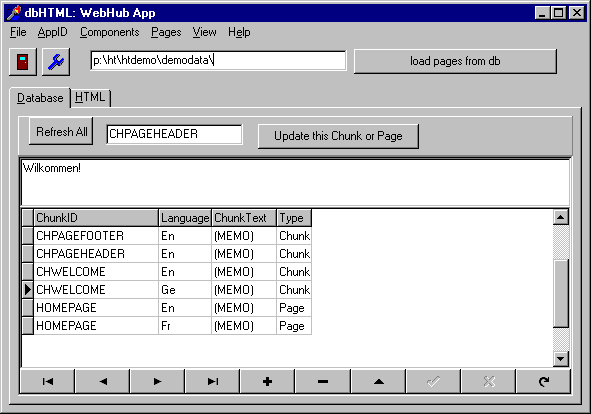Click the ChunkText column header

click(244, 218)
